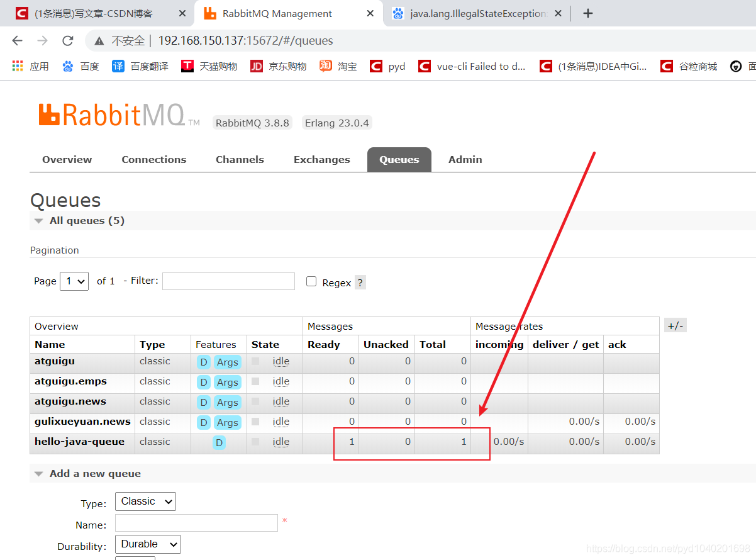Screen dimensions: 756x560
Task: Sort by State column header
Action: click(265, 345)
